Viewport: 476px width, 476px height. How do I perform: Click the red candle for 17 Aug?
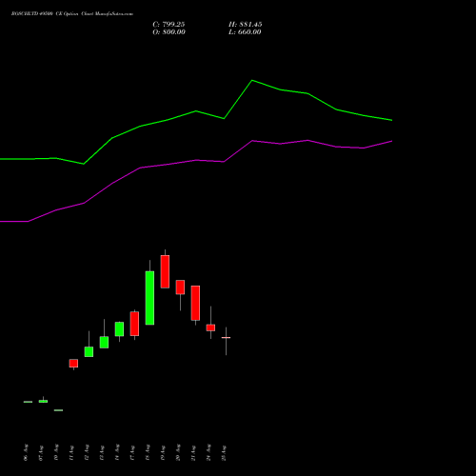point(134,324)
